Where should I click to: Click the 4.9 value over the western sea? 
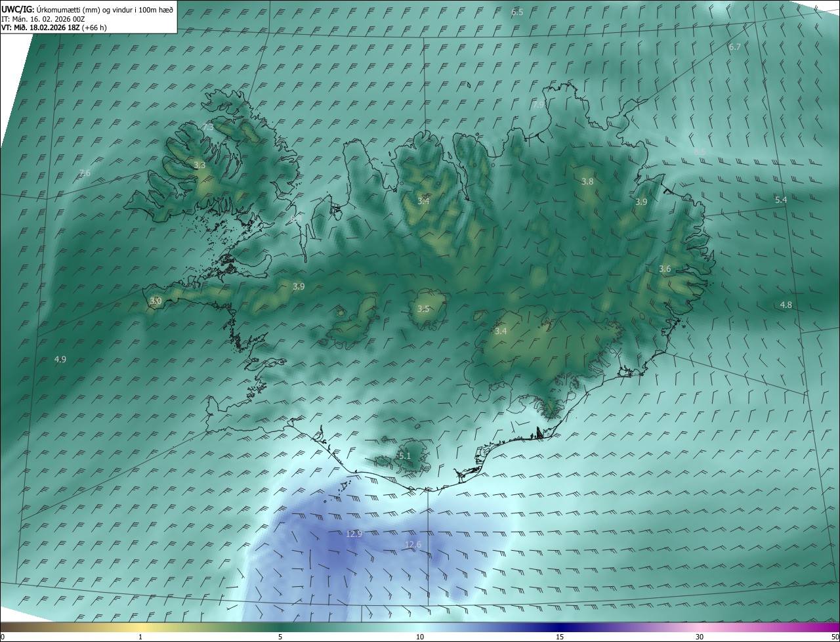60,359
